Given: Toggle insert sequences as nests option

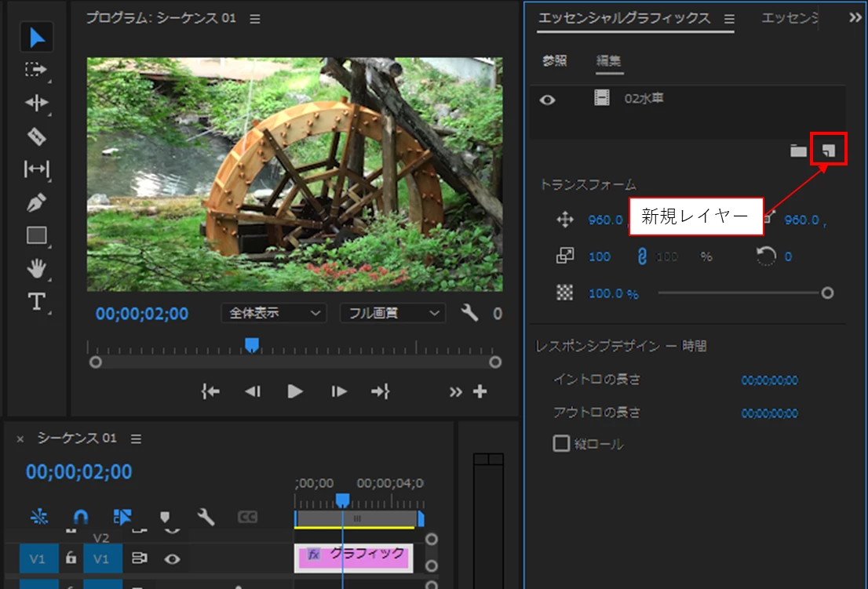Looking at the screenshot, I should click(38, 517).
